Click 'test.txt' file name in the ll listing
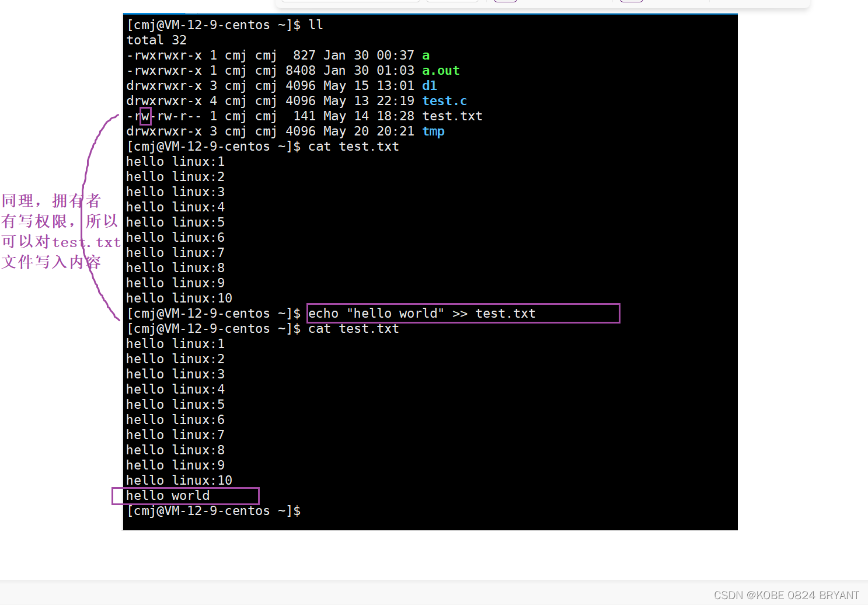The width and height of the screenshot is (868, 605). (452, 116)
